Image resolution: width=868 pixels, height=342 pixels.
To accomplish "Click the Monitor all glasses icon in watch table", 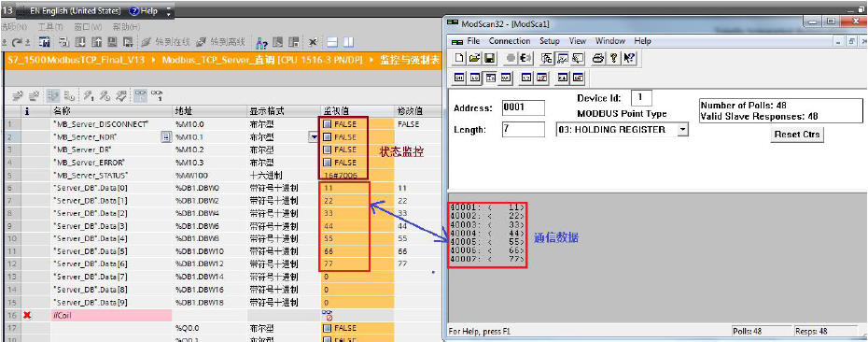I will point(140,94).
